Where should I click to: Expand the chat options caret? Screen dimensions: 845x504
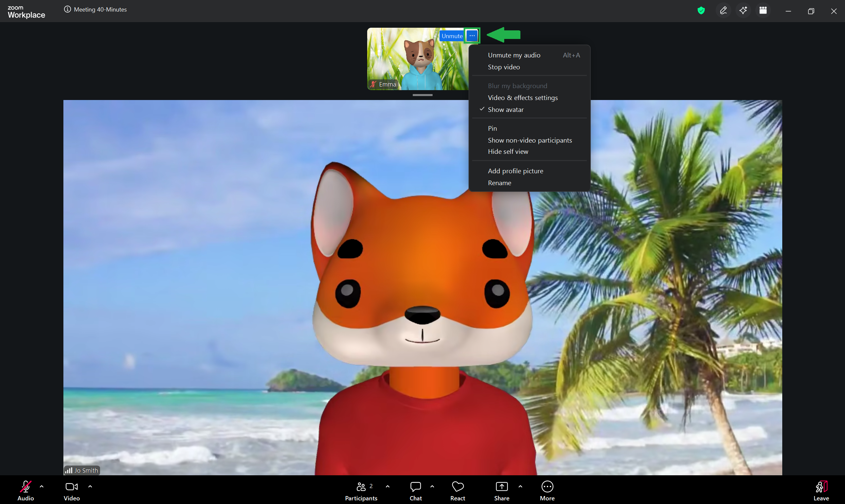(x=432, y=486)
